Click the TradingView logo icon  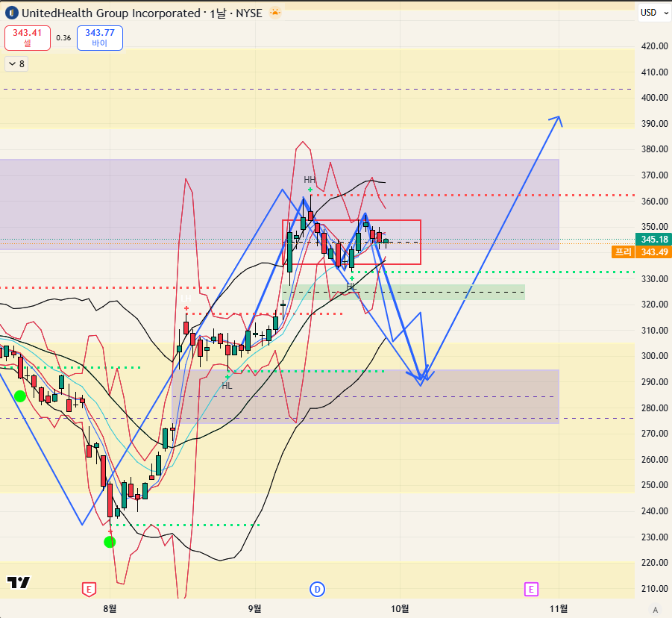point(19,582)
